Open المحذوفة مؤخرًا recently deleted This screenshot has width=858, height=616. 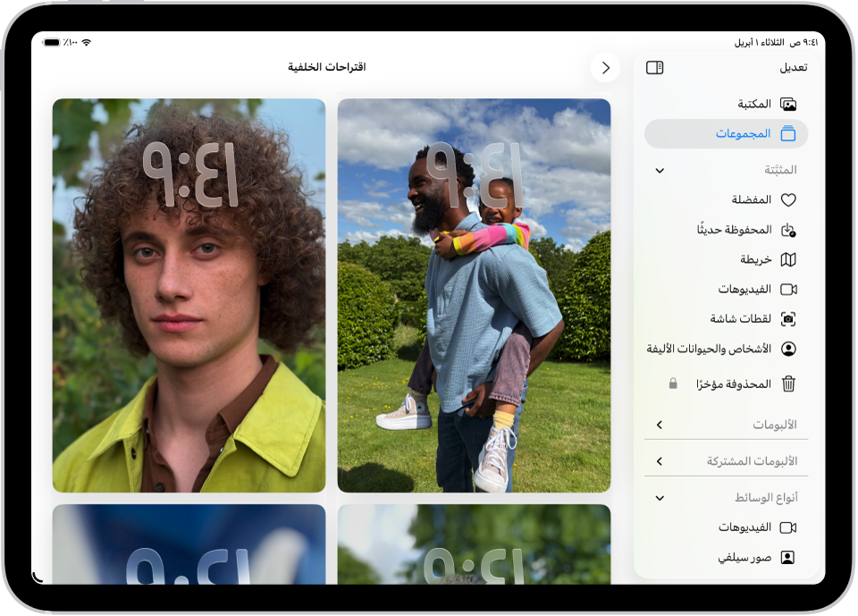click(x=726, y=384)
